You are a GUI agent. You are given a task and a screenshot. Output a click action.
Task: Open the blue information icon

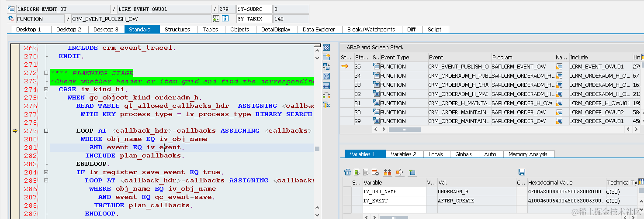tap(225, 19)
